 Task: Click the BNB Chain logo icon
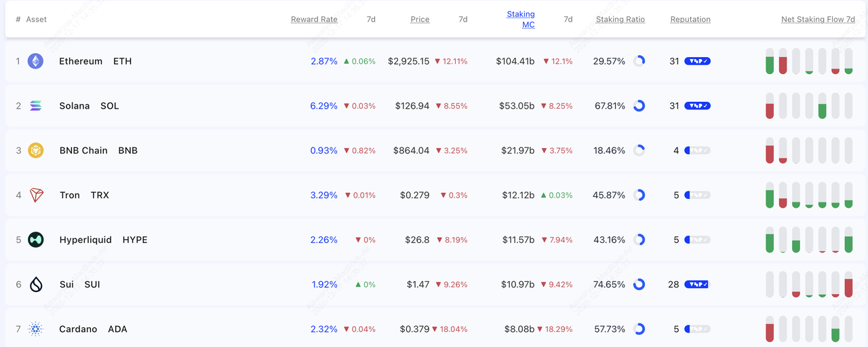(35, 151)
